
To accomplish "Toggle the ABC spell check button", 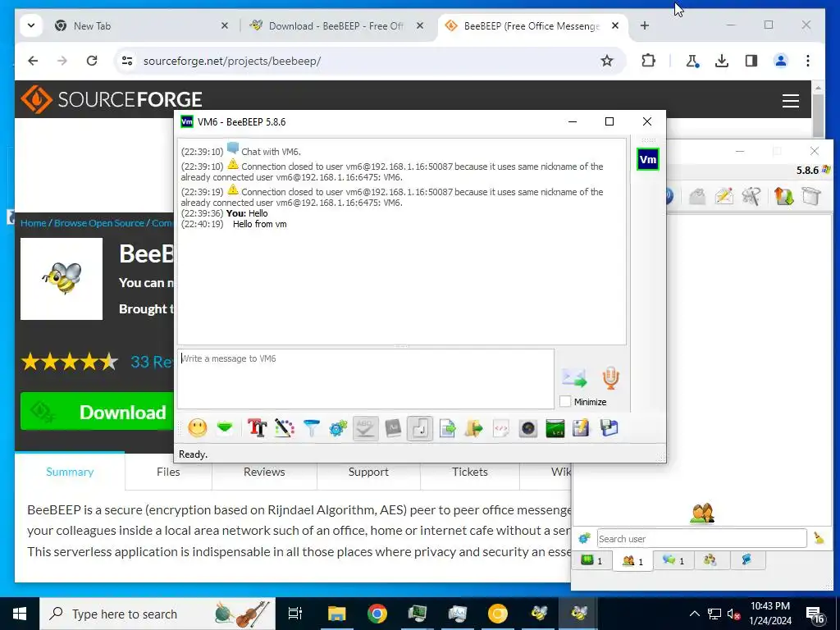I will (x=365, y=428).
